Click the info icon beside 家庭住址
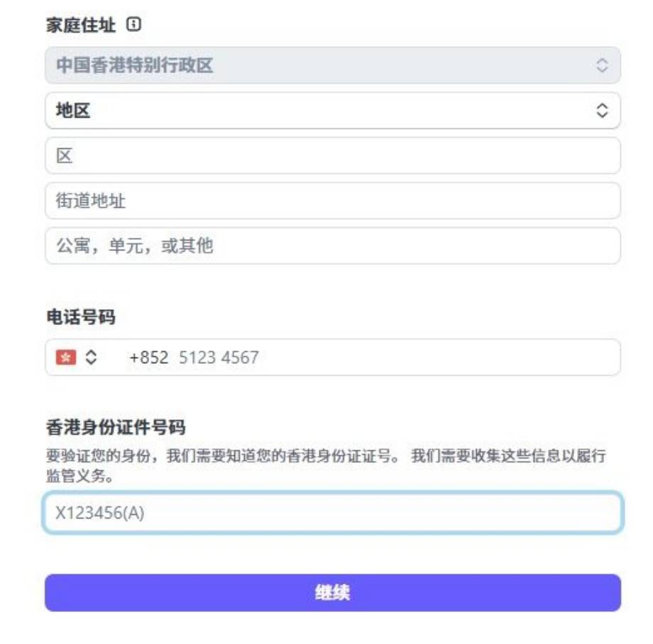This screenshot has width=653, height=644. coord(133,25)
